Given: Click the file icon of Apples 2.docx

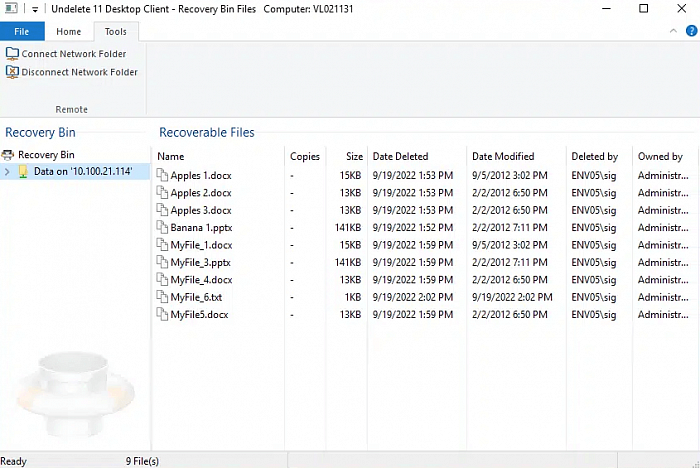Looking at the screenshot, I should (162, 192).
